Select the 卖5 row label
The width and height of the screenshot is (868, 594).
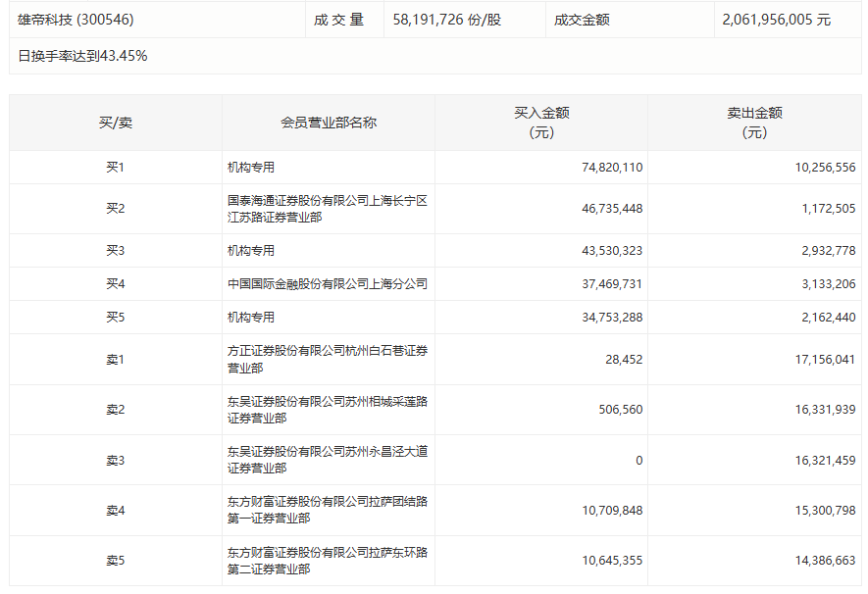116,561
